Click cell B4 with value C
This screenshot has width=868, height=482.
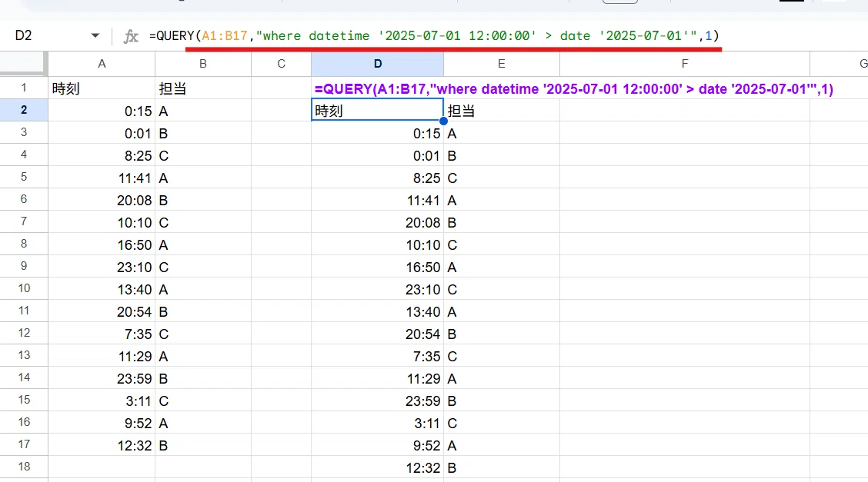click(x=203, y=155)
